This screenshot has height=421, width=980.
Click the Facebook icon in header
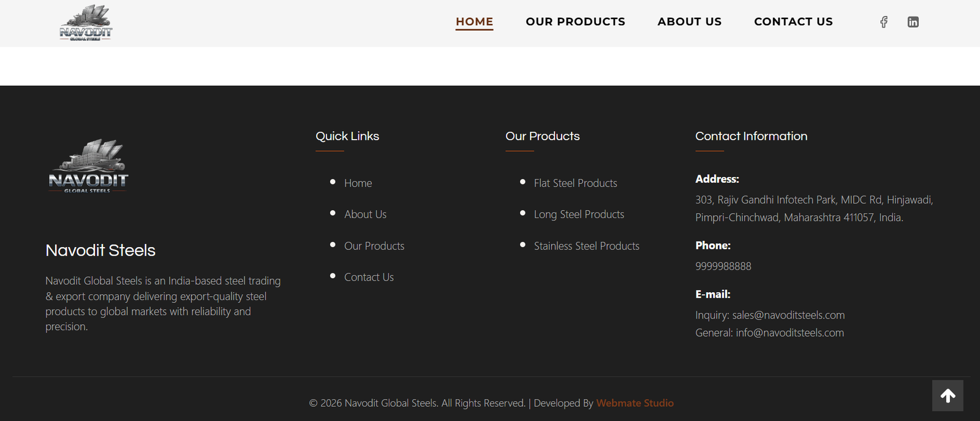point(884,22)
